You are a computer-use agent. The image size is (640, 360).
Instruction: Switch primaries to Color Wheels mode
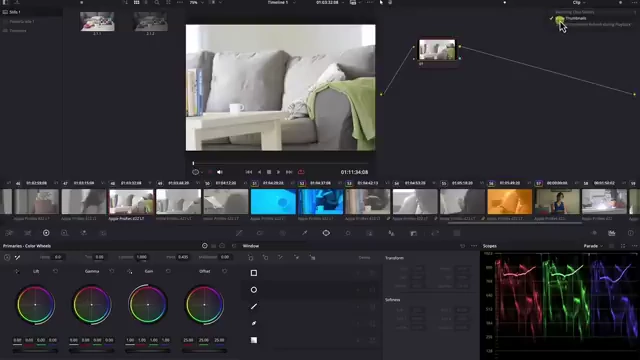(204, 246)
